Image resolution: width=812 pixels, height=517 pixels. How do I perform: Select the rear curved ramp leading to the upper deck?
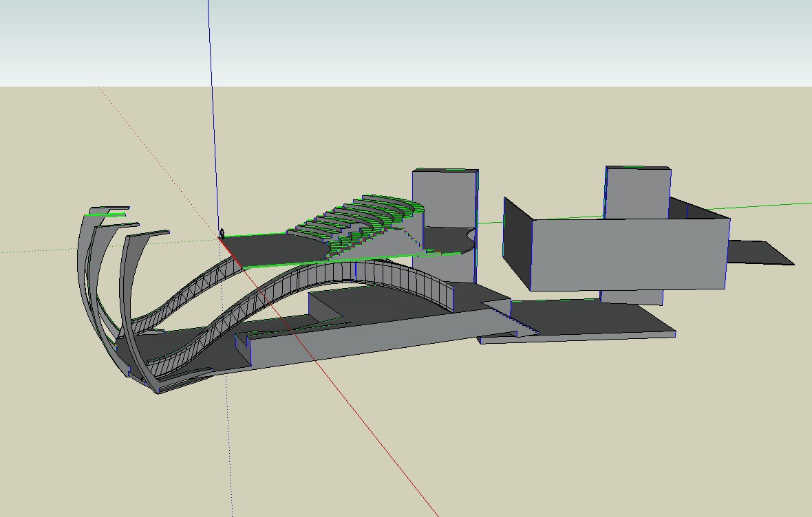[181, 298]
